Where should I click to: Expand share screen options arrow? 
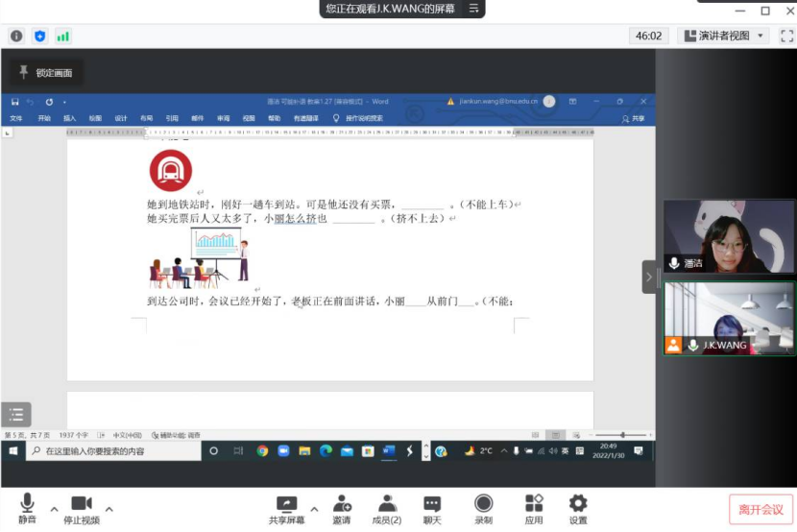314,509
